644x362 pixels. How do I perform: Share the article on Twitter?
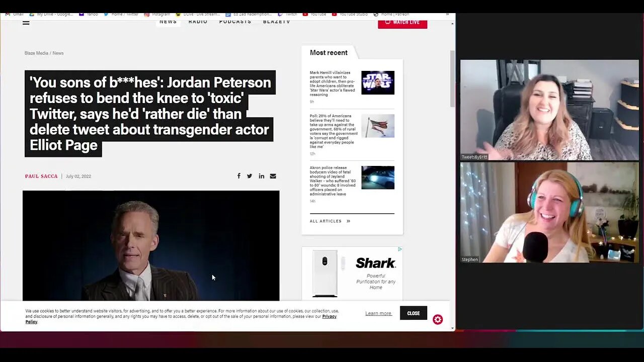click(250, 176)
